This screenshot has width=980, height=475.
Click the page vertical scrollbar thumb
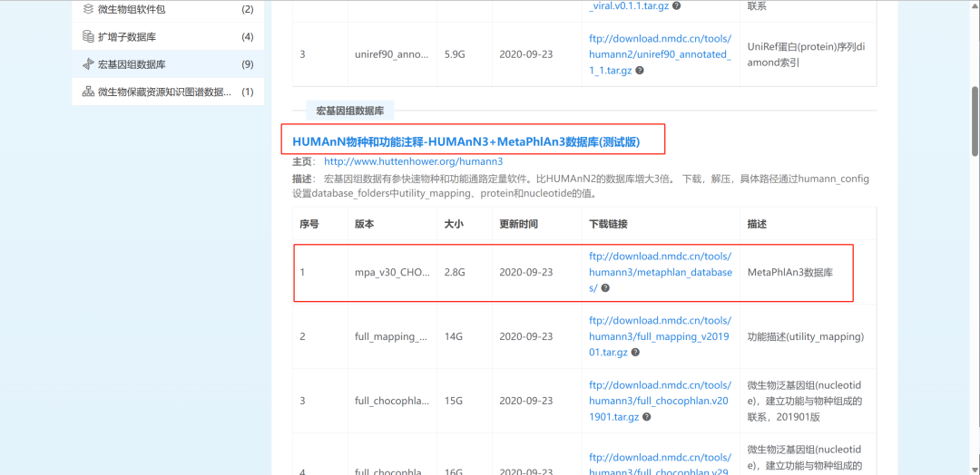click(x=975, y=121)
